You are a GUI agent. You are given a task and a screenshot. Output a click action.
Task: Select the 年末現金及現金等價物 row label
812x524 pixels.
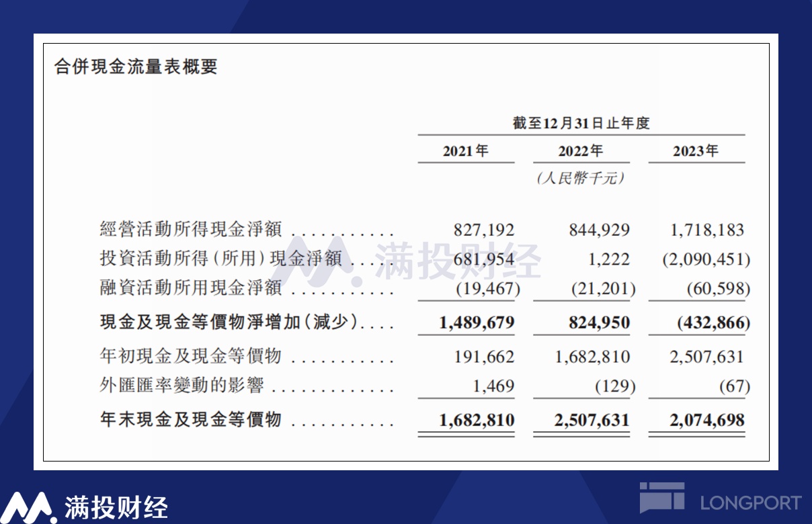coord(190,421)
